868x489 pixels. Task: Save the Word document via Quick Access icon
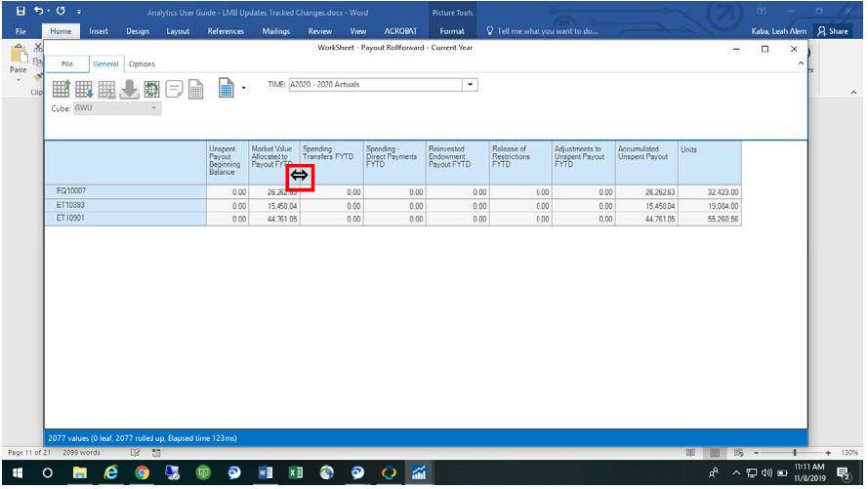pyautogui.click(x=21, y=11)
